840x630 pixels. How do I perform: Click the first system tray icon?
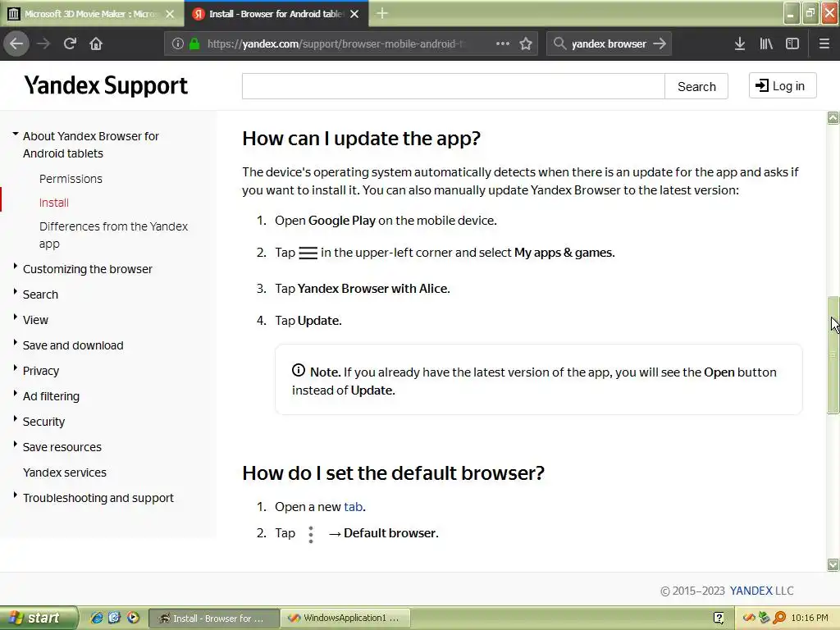click(x=749, y=619)
